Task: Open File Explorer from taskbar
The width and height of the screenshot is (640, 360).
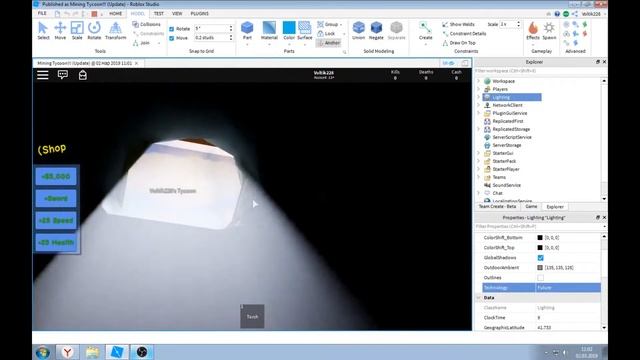Action: [92, 352]
